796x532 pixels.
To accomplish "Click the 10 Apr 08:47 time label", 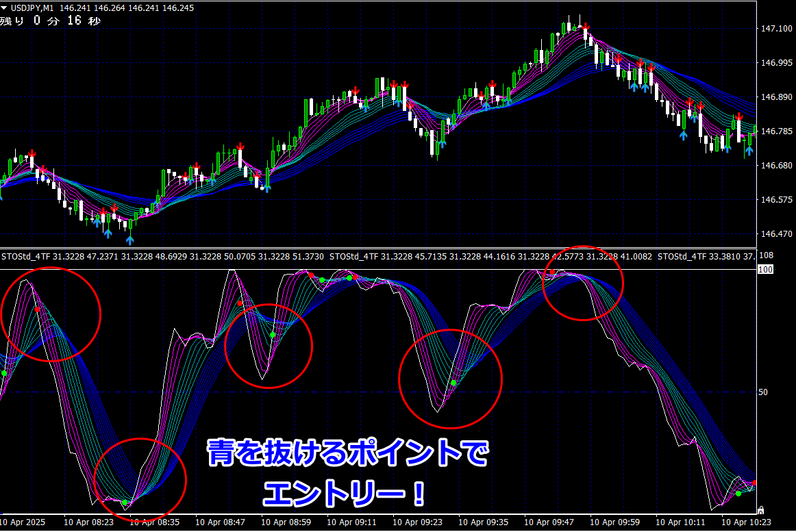I will click(x=221, y=522).
